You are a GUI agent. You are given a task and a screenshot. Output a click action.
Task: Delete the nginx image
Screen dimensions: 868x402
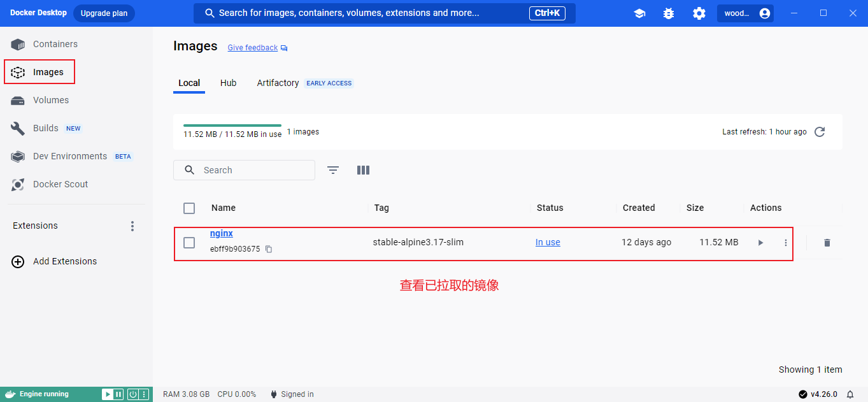tap(827, 243)
